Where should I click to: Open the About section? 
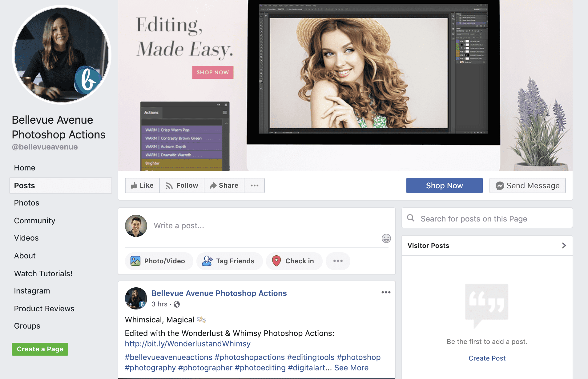pos(25,256)
